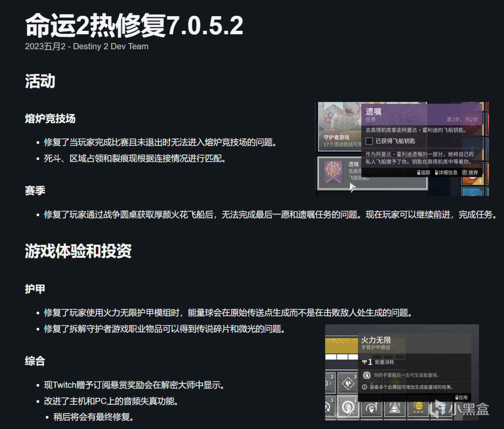504x429 pixels.
Task: Click the info circle icon beside 装备多个此模组
Action: (365, 387)
